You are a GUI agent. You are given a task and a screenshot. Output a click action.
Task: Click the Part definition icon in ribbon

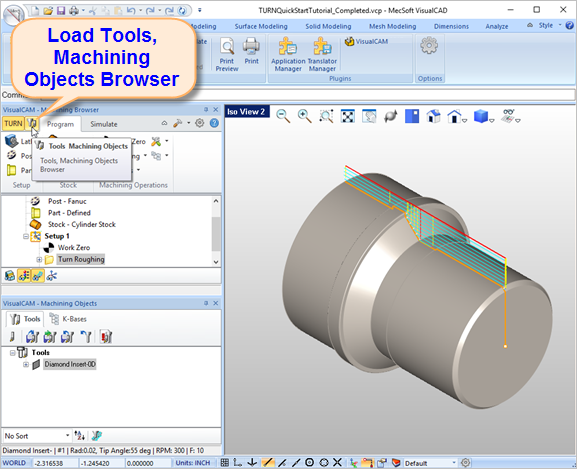click(11, 170)
